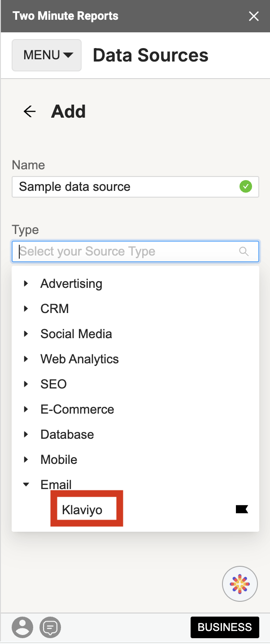Expand the Social Media category
Viewport: 270px width, 644px height.
(26, 334)
